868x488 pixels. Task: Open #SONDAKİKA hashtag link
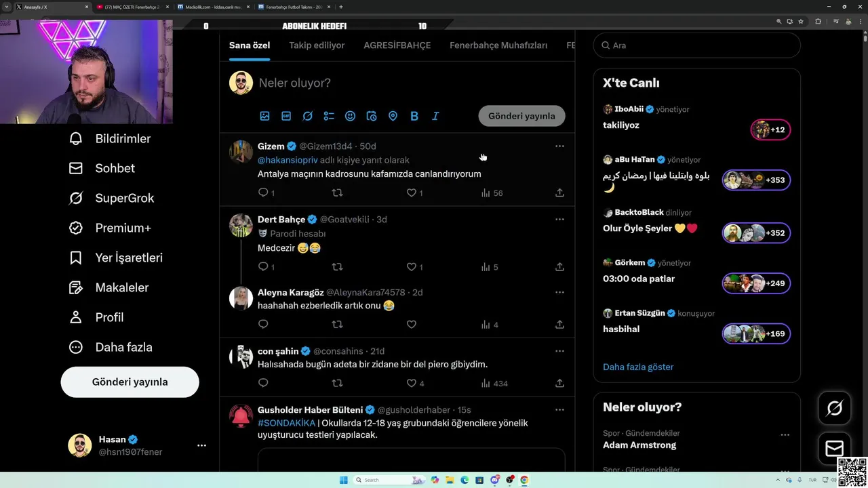[286, 423]
